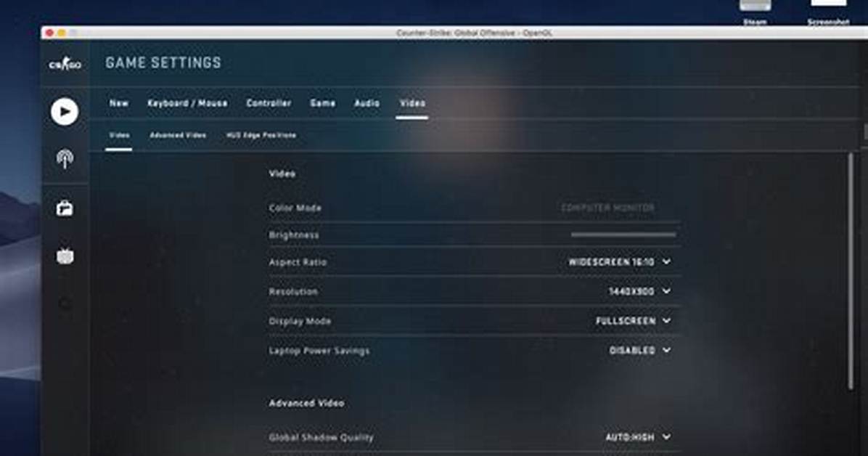Click the Advanced Video section heading

tap(306, 403)
